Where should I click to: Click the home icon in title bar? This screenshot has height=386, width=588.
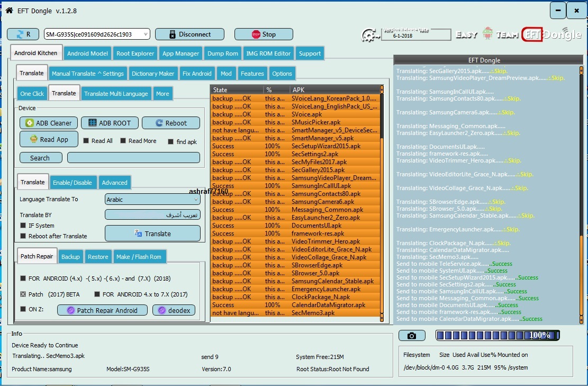(9, 11)
